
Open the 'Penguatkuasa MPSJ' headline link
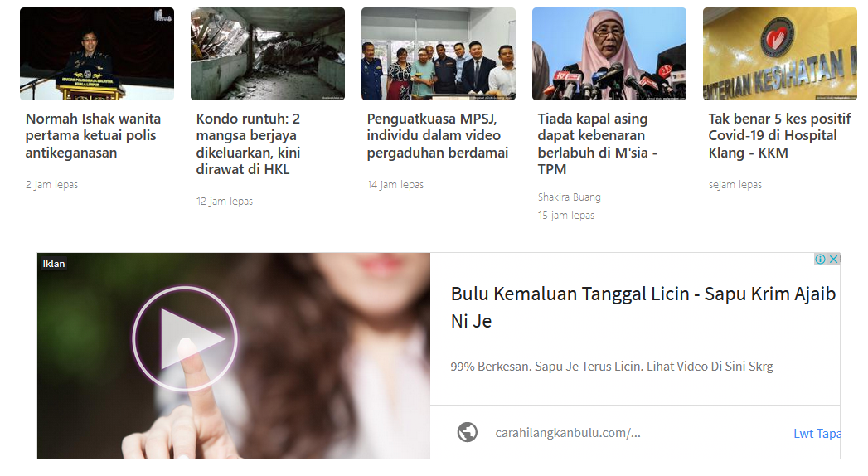pos(438,136)
